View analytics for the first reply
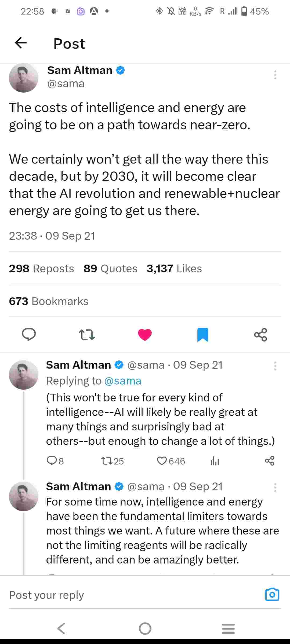 (x=215, y=461)
